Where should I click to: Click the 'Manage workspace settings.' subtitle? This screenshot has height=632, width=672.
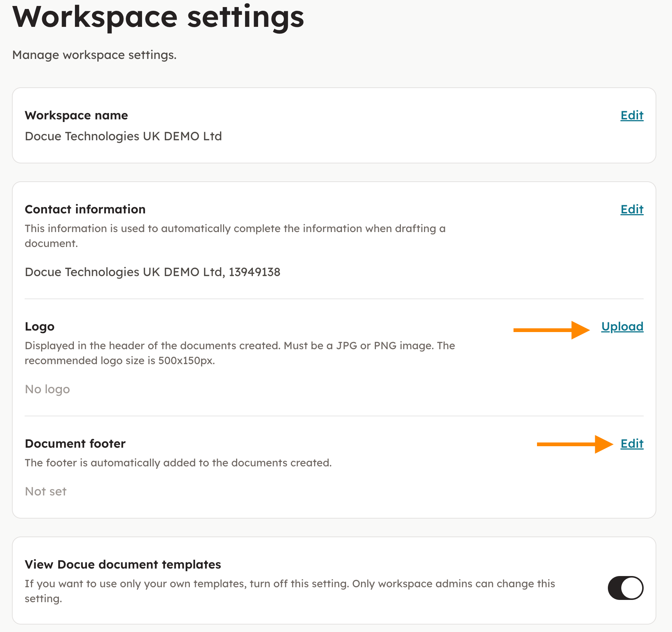94,55
